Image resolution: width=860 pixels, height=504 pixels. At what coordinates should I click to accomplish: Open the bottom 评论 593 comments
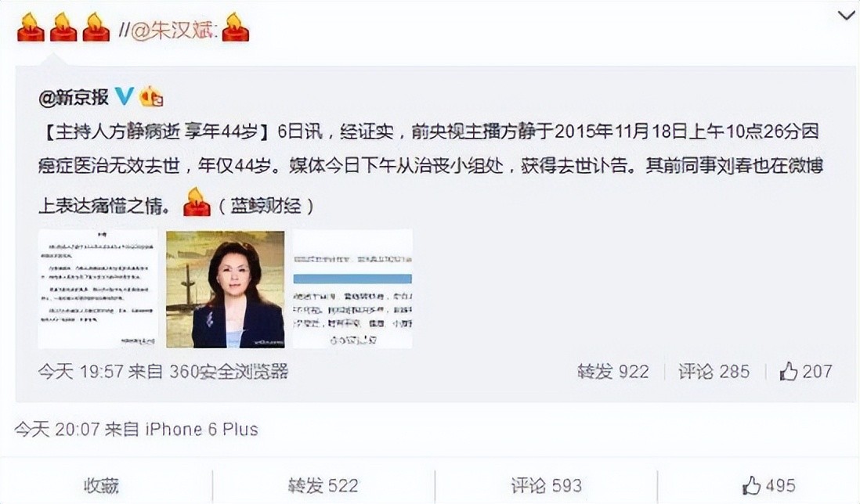[546, 485]
